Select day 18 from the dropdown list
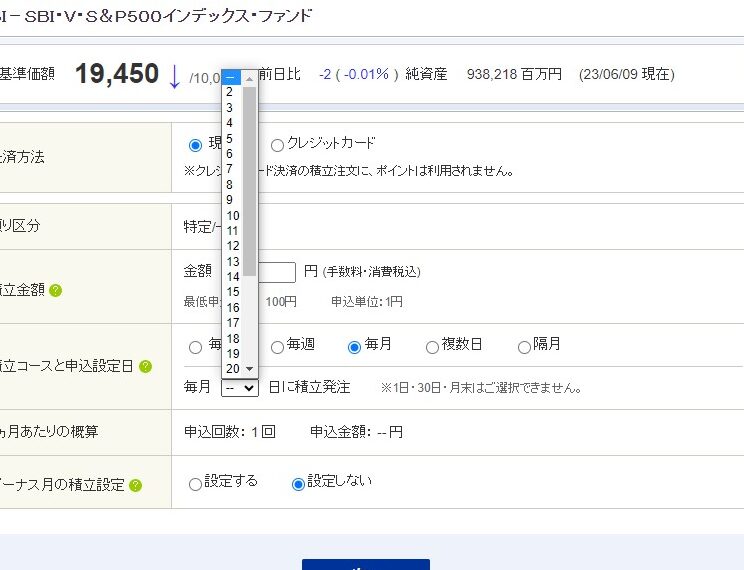744x570 pixels. (x=232, y=338)
